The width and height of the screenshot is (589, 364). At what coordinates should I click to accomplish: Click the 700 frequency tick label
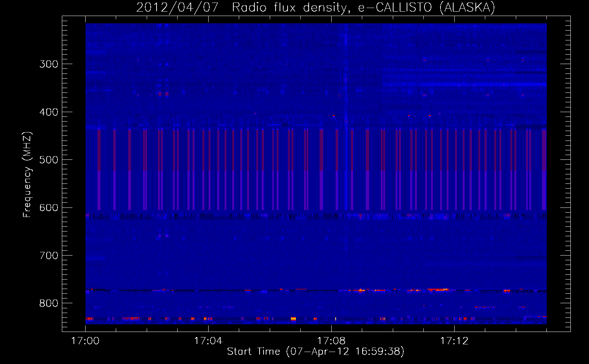coord(49,256)
